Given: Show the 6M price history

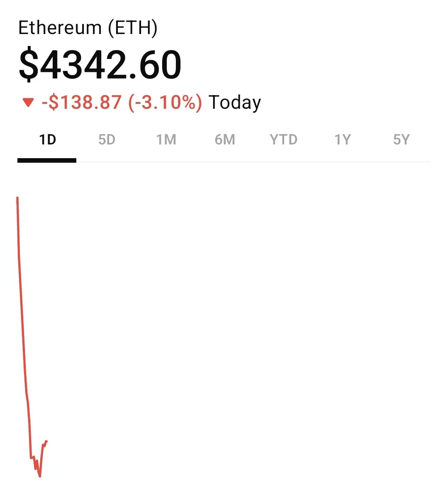Looking at the screenshot, I should point(224,139).
